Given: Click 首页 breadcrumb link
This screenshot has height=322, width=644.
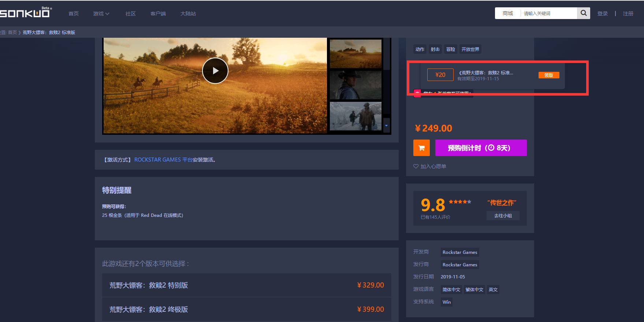Looking at the screenshot, I should 12,33.
